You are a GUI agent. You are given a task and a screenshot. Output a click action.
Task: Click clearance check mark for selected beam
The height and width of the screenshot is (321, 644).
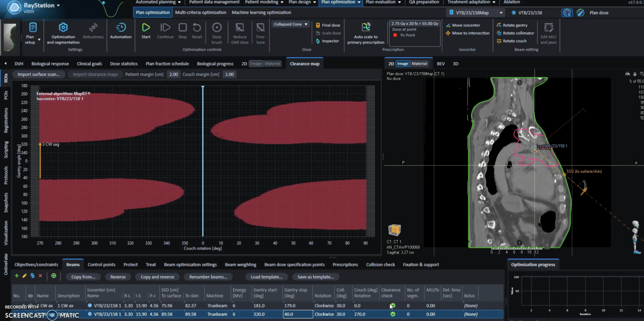point(393,314)
